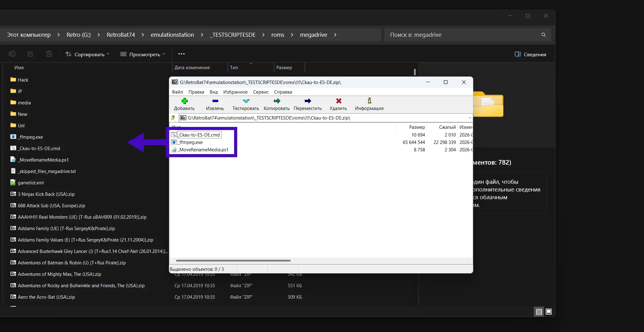Image resolution: width=644 pixels, height=332 pixels.
Task: Open the more options ellipsis button
Action: [181, 54]
